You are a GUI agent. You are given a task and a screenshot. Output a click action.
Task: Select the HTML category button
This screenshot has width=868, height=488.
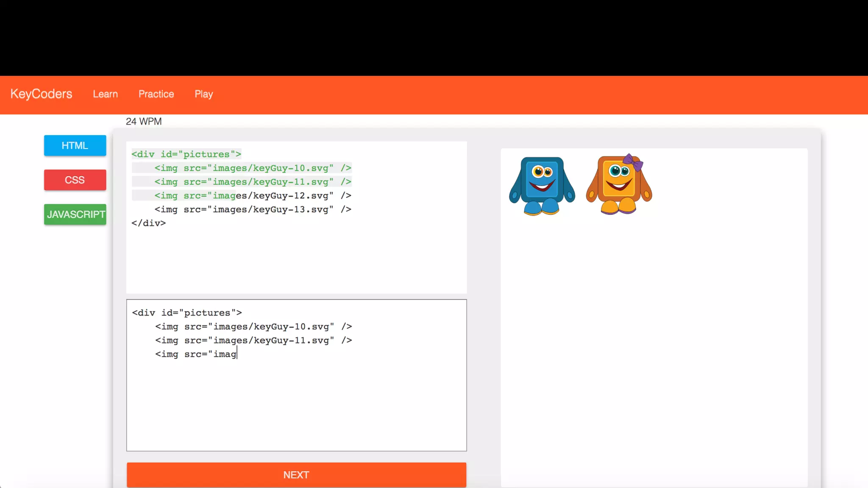(x=75, y=146)
